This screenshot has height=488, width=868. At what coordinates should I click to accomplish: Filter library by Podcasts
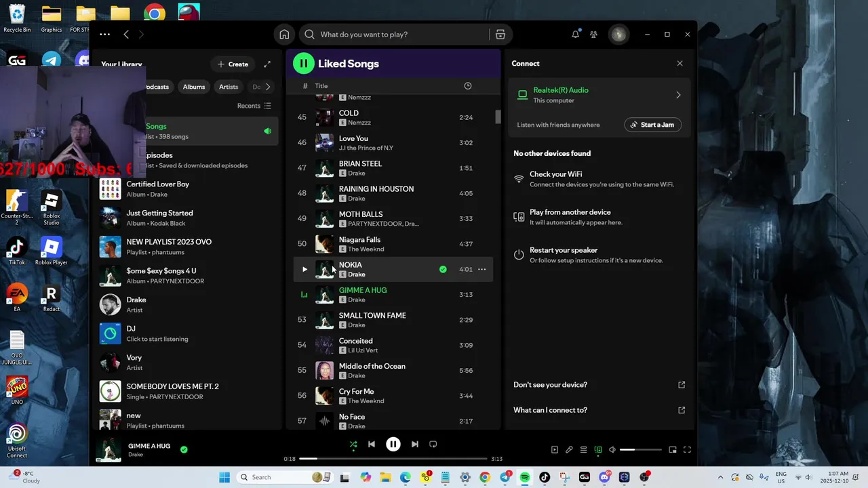pos(156,87)
